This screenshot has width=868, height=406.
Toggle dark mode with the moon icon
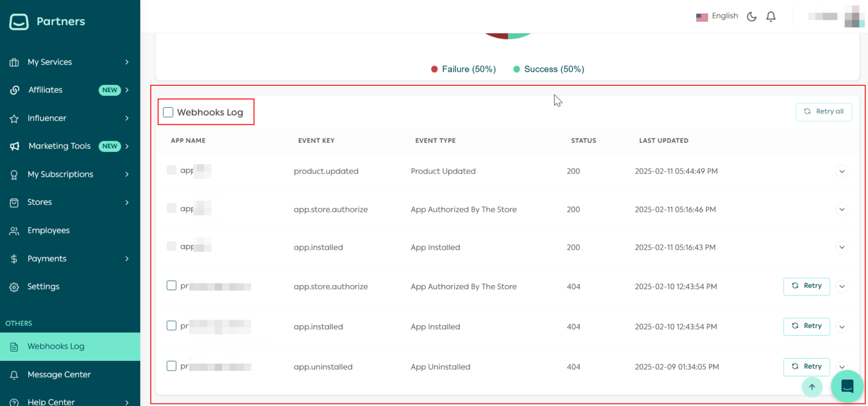click(752, 16)
